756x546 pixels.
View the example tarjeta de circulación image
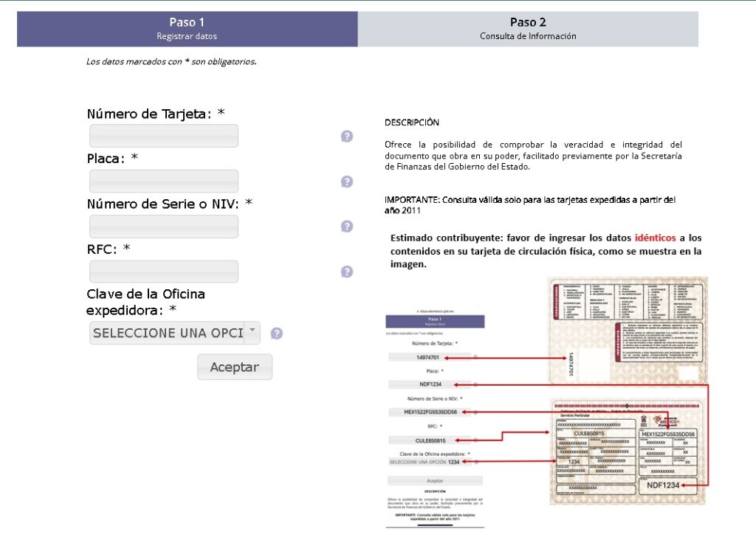pos(547,403)
